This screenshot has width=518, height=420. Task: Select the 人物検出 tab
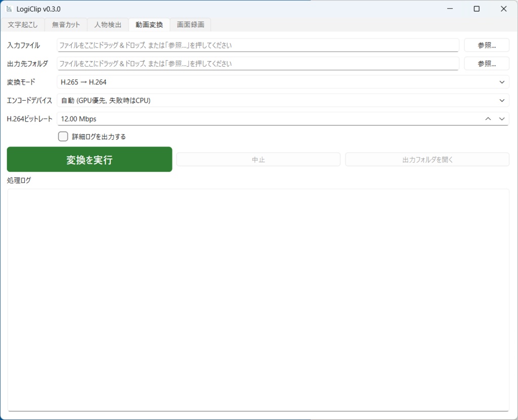point(108,25)
